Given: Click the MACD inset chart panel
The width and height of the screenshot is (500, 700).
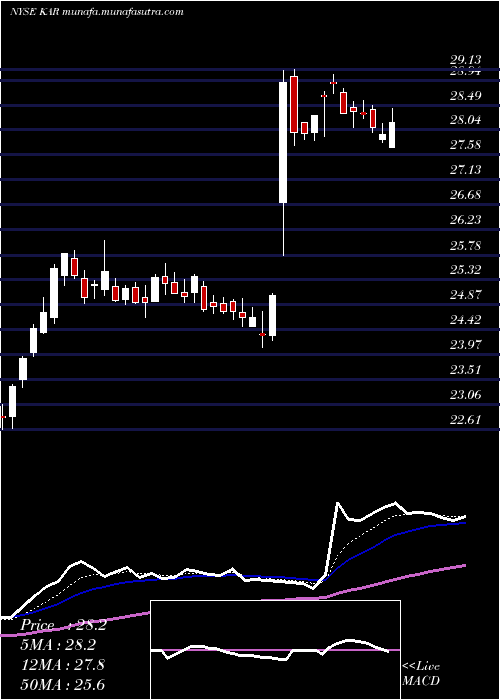Looking at the screenshot, I should [x=275, y=650].
